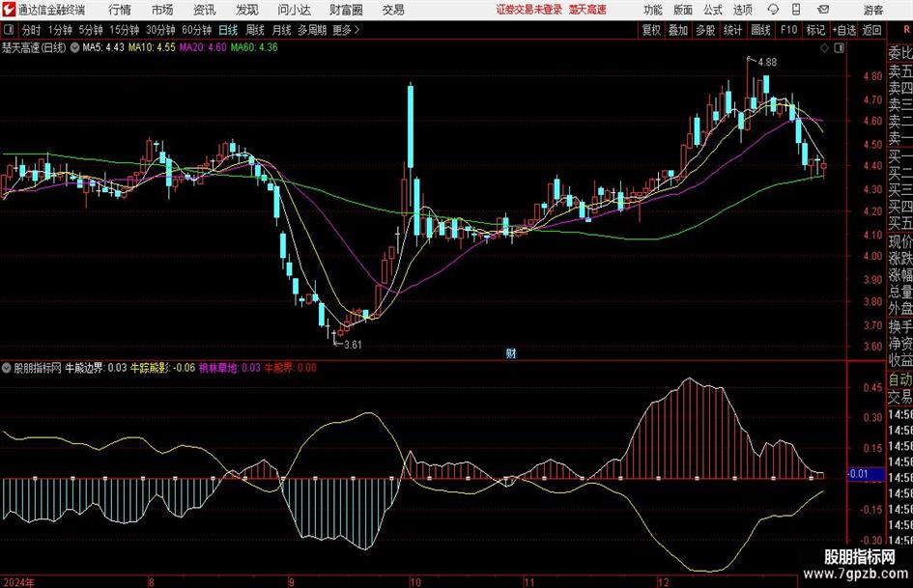Open F10 company info
Image resolution: width=913 pixels, height=588 pixels.
789,30
